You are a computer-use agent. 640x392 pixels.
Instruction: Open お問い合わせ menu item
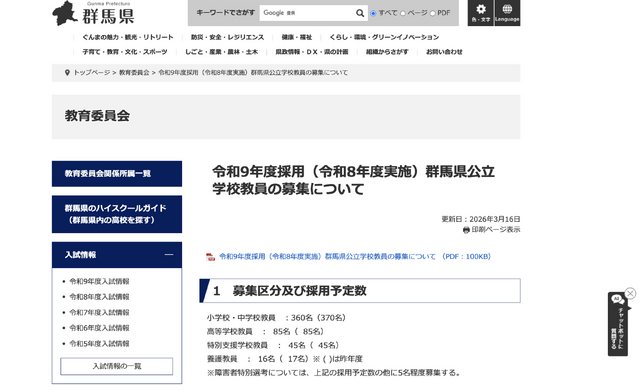click(x=444, y=52)
